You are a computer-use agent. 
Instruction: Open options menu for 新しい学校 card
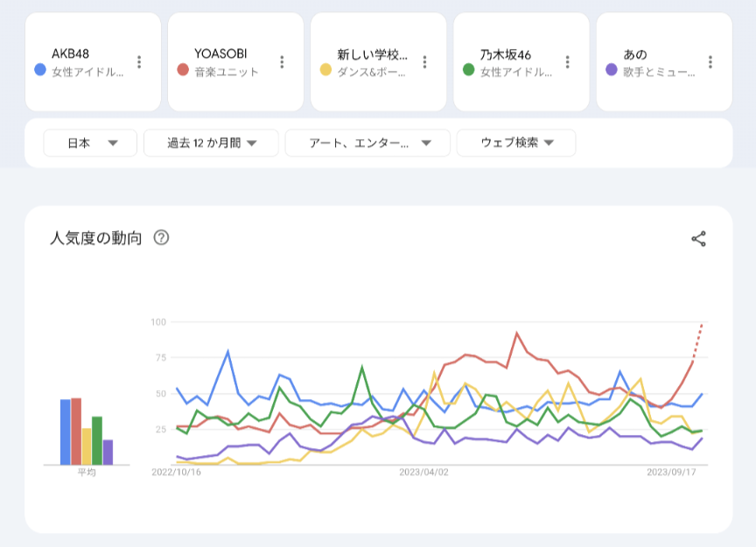(424, 62)
